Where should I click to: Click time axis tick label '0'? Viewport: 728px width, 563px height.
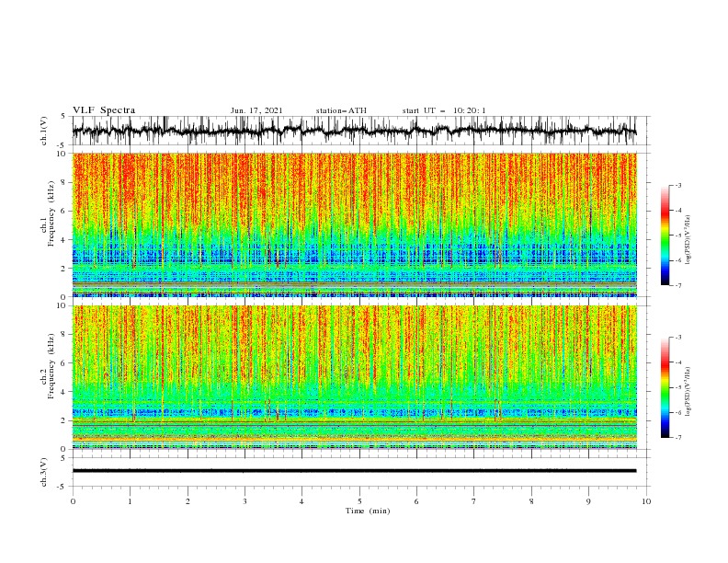pos(73,501)
